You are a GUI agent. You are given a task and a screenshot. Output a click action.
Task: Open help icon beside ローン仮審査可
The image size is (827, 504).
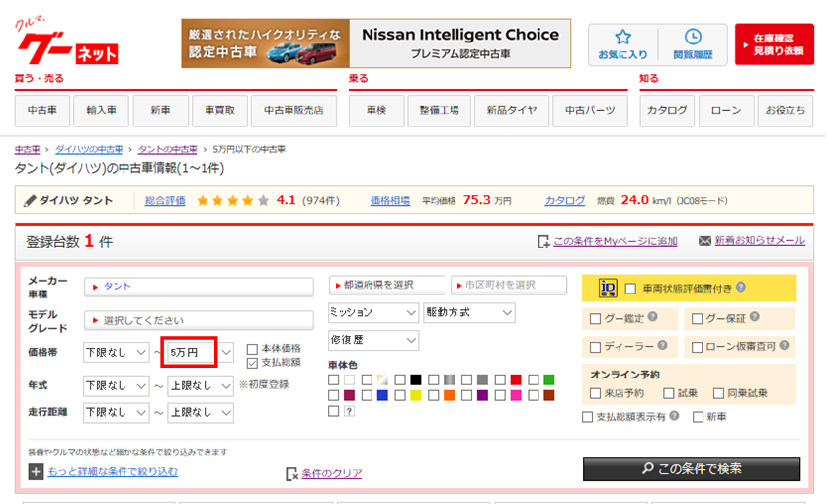785,345
